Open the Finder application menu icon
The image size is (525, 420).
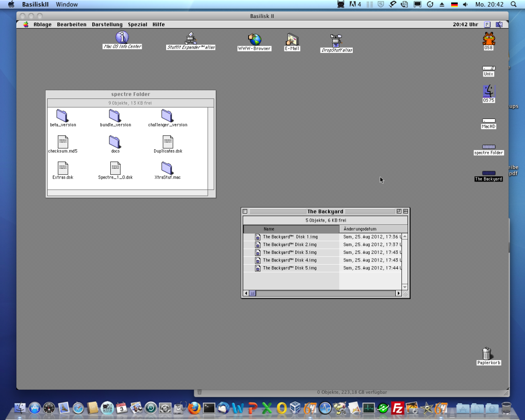coord(499,25)
